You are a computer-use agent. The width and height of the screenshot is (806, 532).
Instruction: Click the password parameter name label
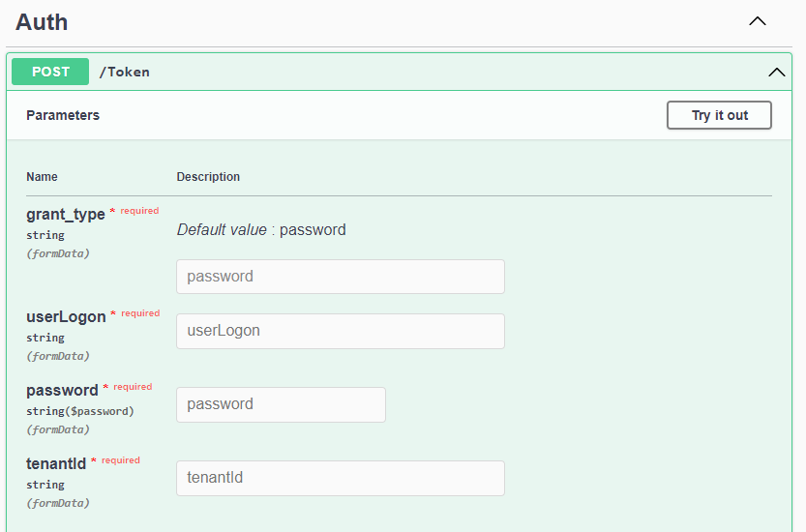coord(62,391)
